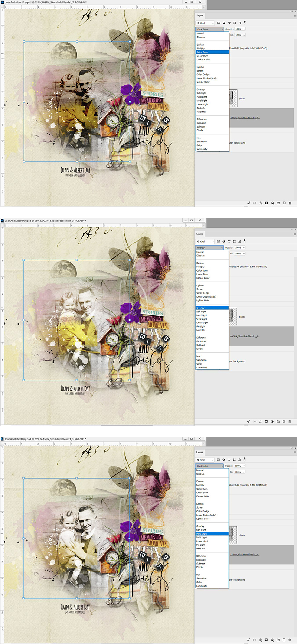Click Fill 100% field in Overlay window

(238, 254)
